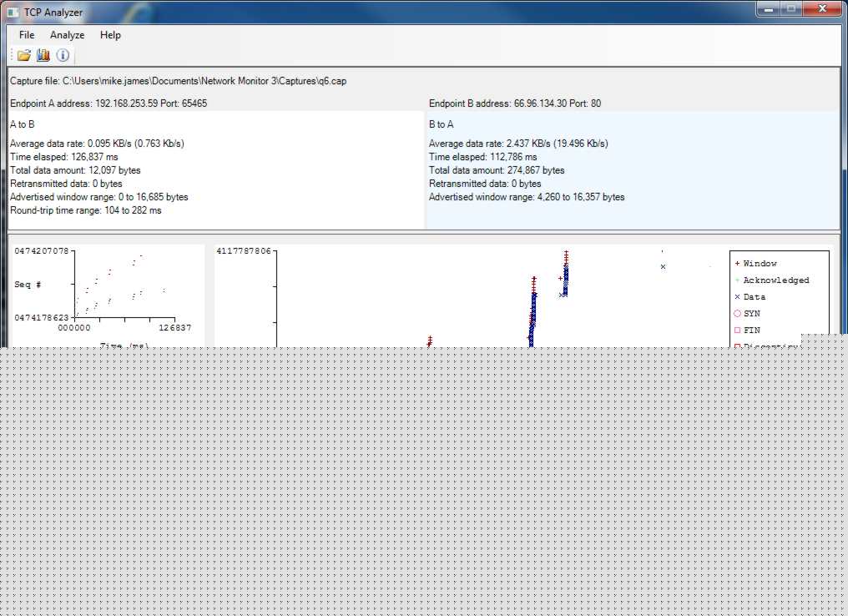This screenshot has width=848, height=616.
Task: Click the Data legend entry
Action: tap(750, 297)
